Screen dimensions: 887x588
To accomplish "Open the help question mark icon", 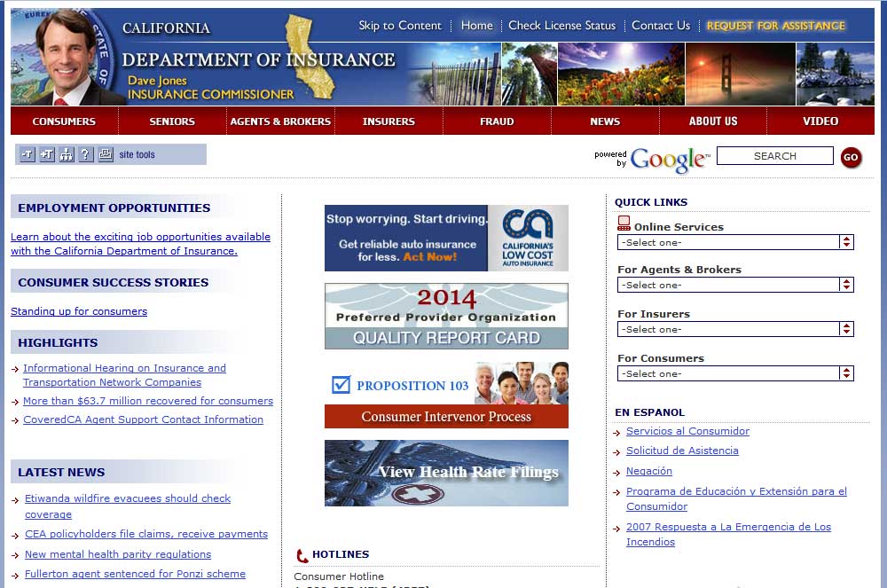I will 85,154.
